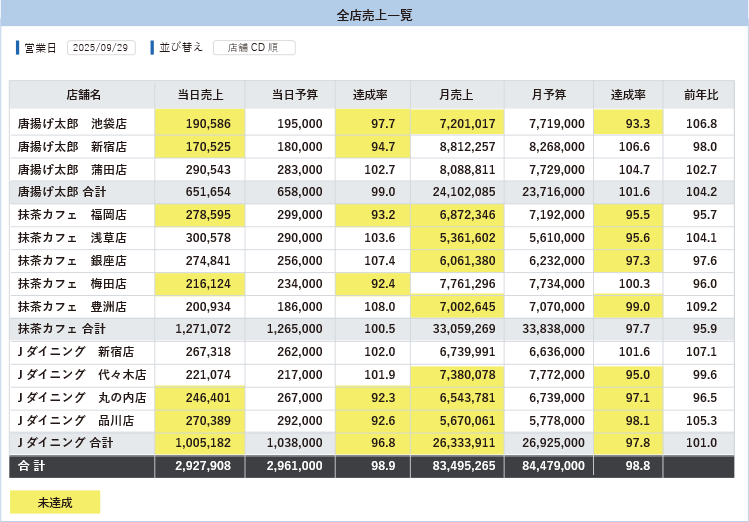
Task: Select the Jダイニング 丸の内店 store name
Action: coord(82,398)
